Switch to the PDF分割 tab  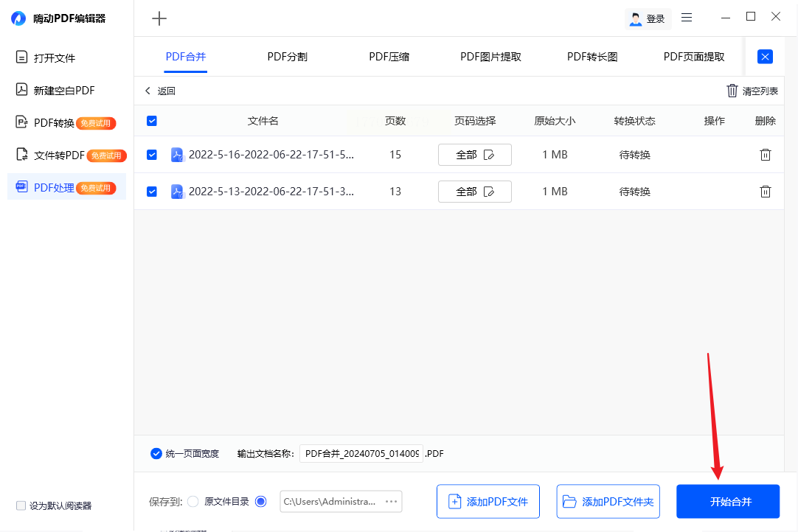tap(287, 57)
